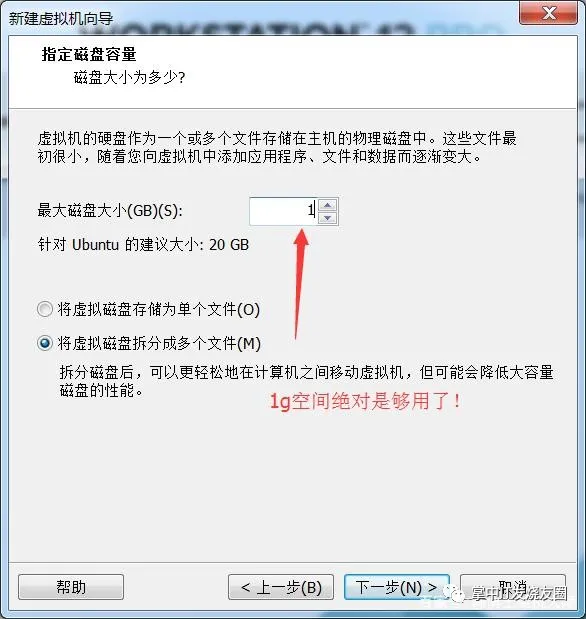Proceed with 下一步(N) button
This screenshot has width=586, height=619.
tap(396, 587)
